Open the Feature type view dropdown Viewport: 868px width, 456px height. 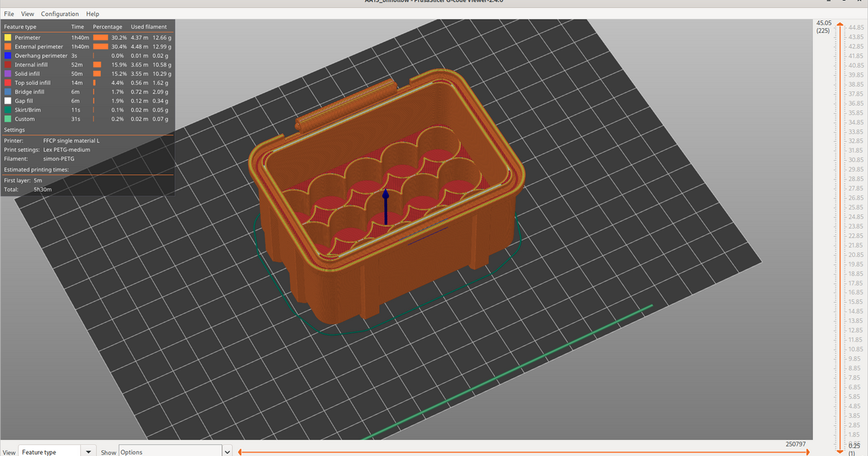click(58, 452)
